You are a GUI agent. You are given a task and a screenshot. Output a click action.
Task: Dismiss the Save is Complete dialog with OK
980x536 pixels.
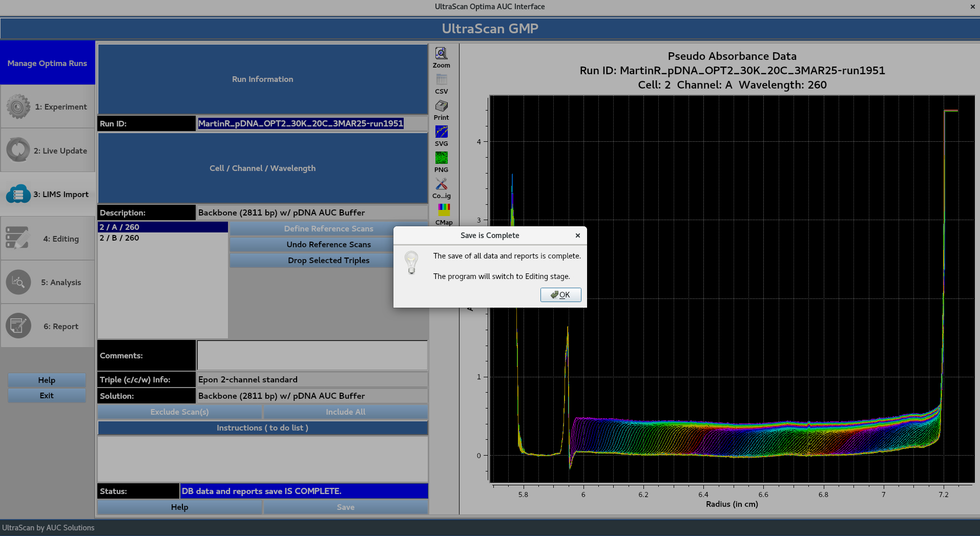click(560, 294)
